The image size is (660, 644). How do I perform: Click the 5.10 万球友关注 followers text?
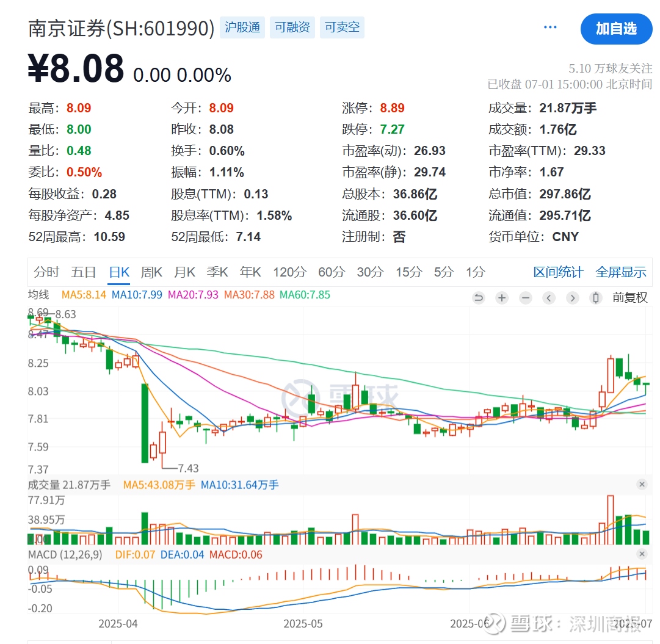pos(611,68)
